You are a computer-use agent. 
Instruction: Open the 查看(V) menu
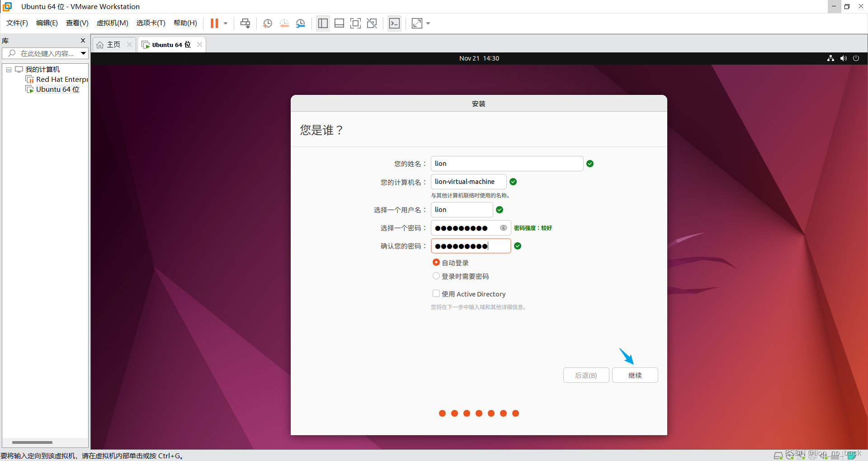tap(77, 23)
